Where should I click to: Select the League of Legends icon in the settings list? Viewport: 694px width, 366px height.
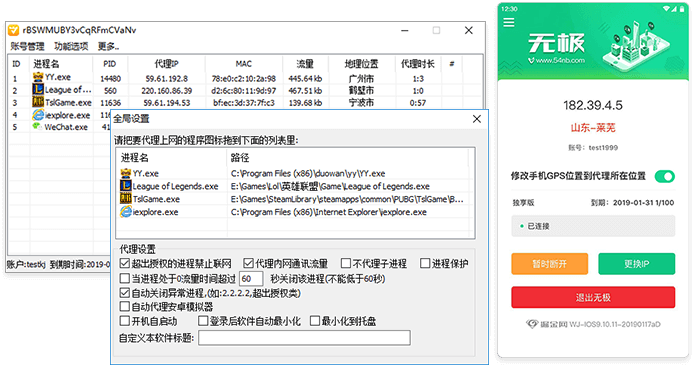coord(126,185)
